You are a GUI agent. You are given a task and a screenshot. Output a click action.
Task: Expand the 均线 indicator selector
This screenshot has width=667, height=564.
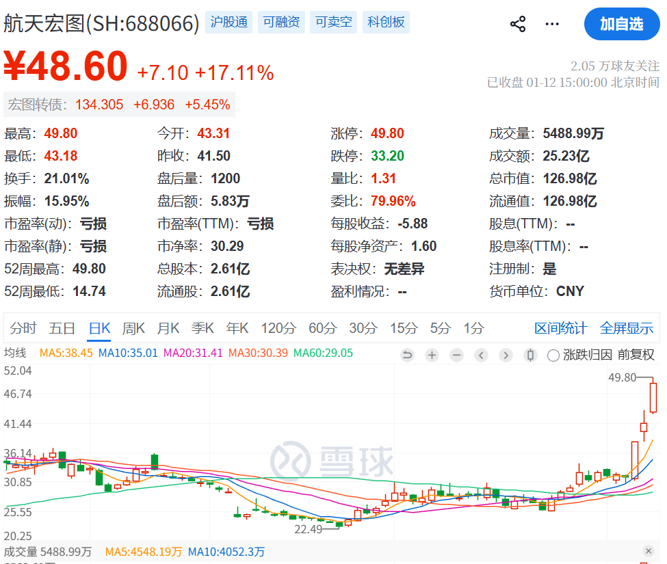coord(17,353)
